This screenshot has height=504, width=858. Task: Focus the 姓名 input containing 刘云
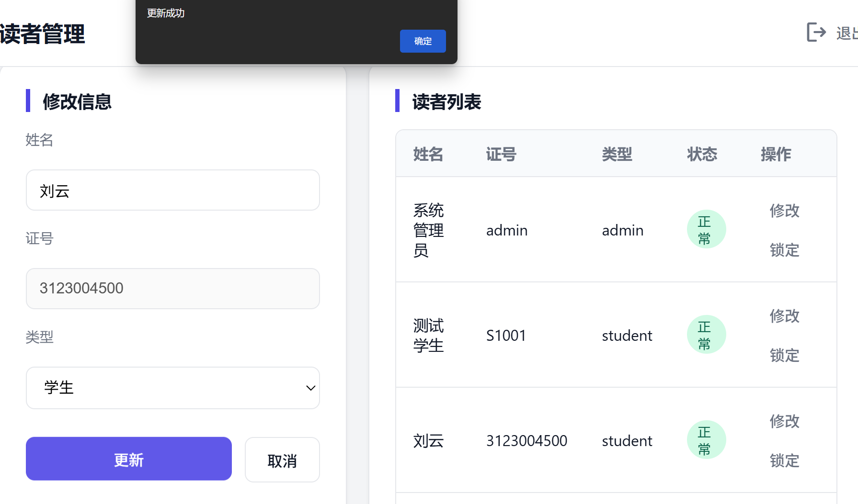tap(173, 190)
